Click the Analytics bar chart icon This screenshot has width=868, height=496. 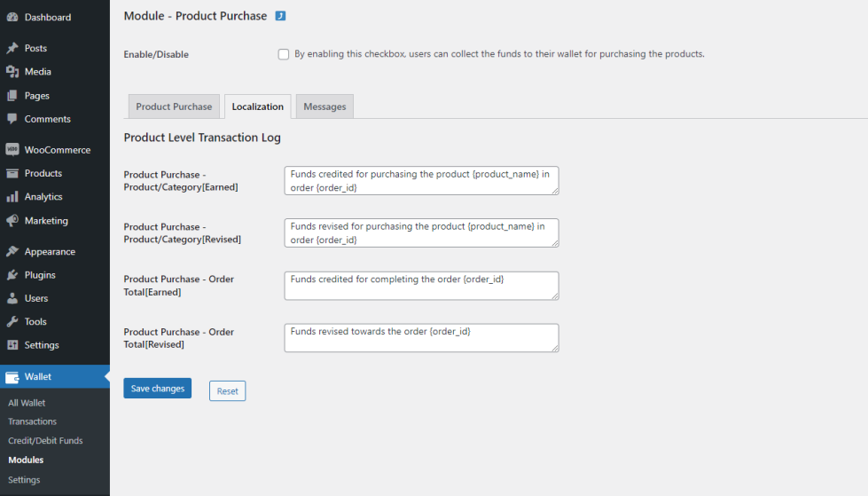click(12, 197)
